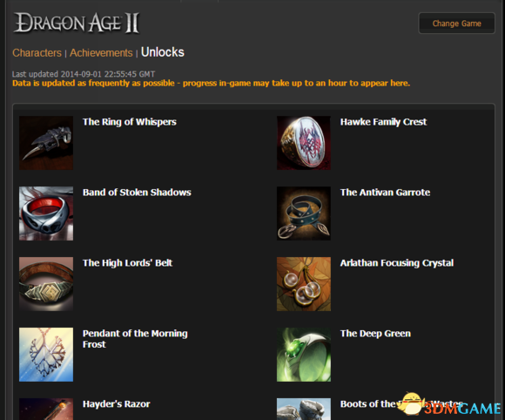
Task: Click Pendant of the Morning Frost icon
Action: click(x=46, y=355)
